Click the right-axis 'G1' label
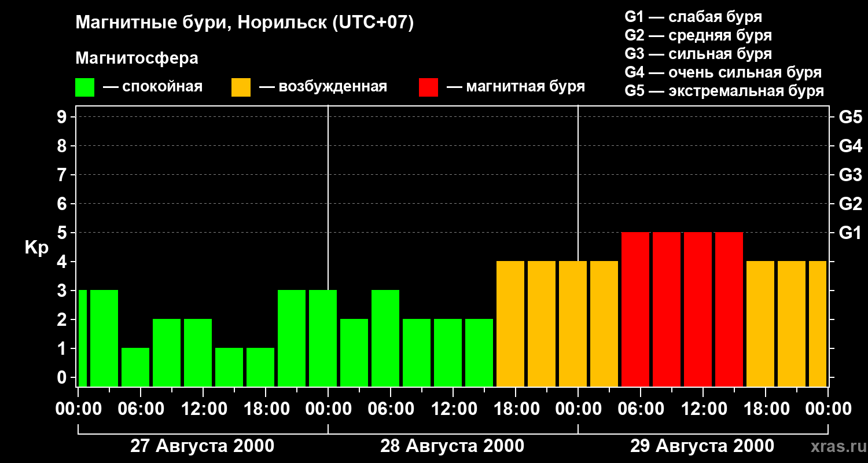Image resolution: width=868 pixels, height=463 pixels. click(x=851, y=233)
